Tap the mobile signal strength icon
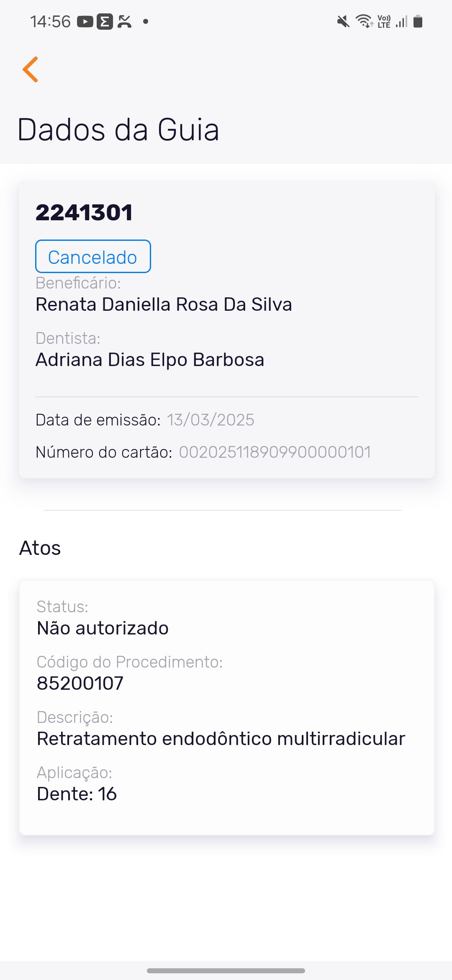Screen dimensions: 452x980 [401, 21]
